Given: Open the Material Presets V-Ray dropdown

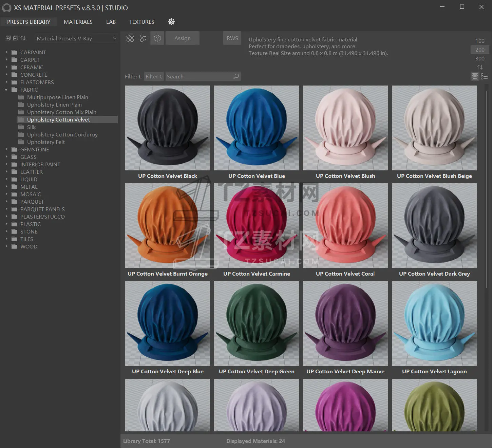Looking at the screenshot, I should click(x=76, y=39).
